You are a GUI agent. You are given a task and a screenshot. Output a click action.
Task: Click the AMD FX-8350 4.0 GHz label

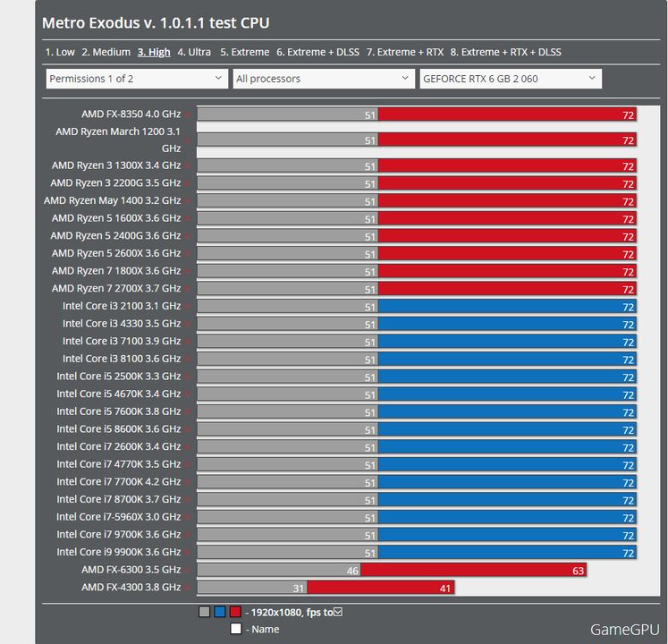131,114
